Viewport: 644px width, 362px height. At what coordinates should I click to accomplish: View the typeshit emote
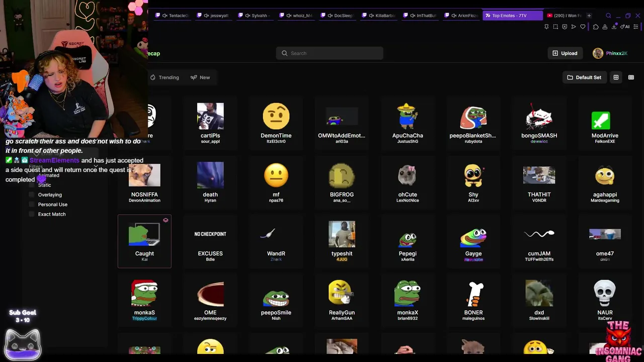point(342,241)
